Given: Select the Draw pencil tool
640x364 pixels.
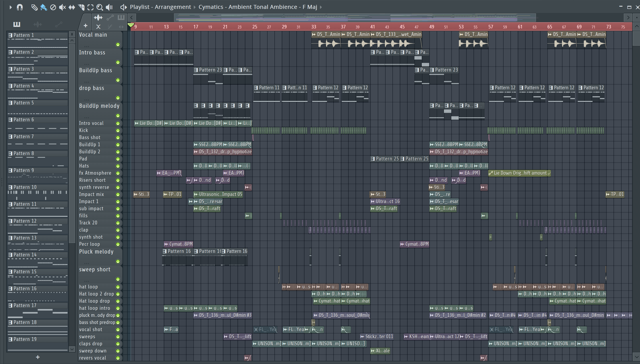Looking at the screenshot, I should coord(34,7).
